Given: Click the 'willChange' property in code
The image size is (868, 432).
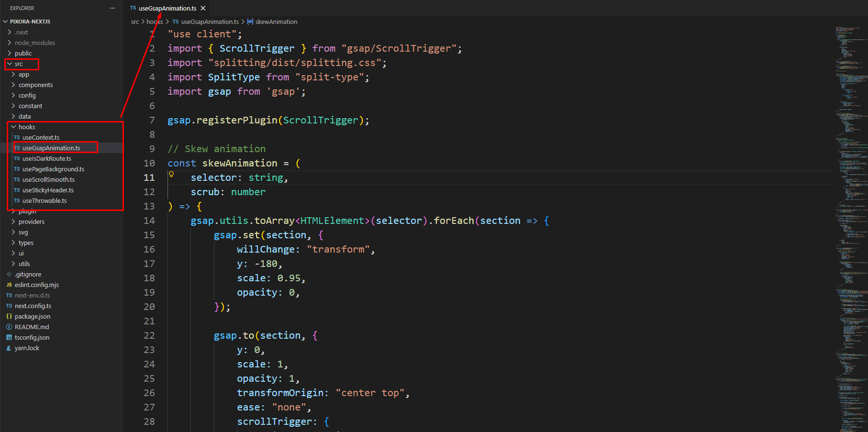Looking at the screenshot, I should tap(266, 249).
